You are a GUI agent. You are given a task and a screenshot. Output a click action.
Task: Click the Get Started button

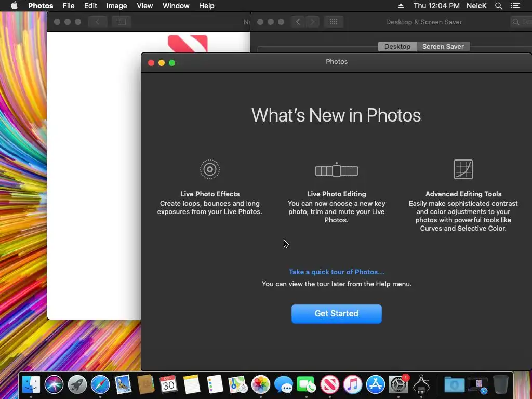(x=337, y=314)
